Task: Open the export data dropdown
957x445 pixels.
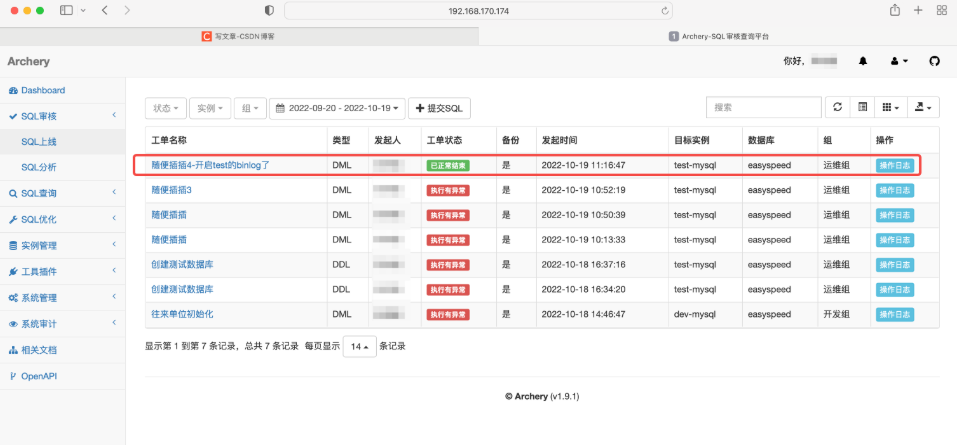Action: [x=923, y=107]
